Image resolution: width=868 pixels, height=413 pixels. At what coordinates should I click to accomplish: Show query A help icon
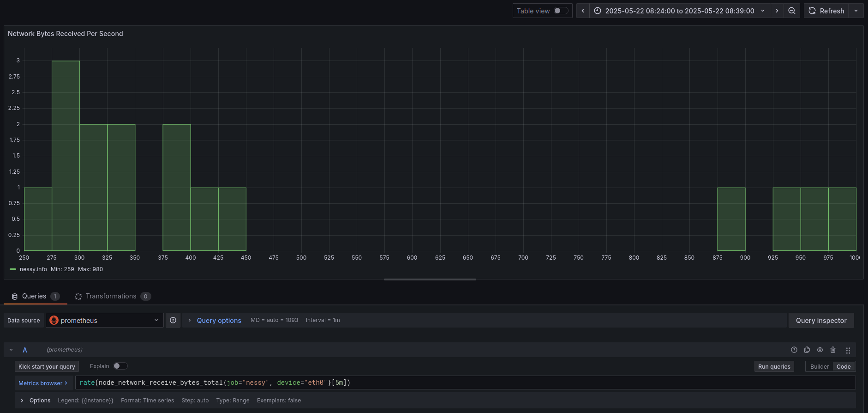[794, 350]
